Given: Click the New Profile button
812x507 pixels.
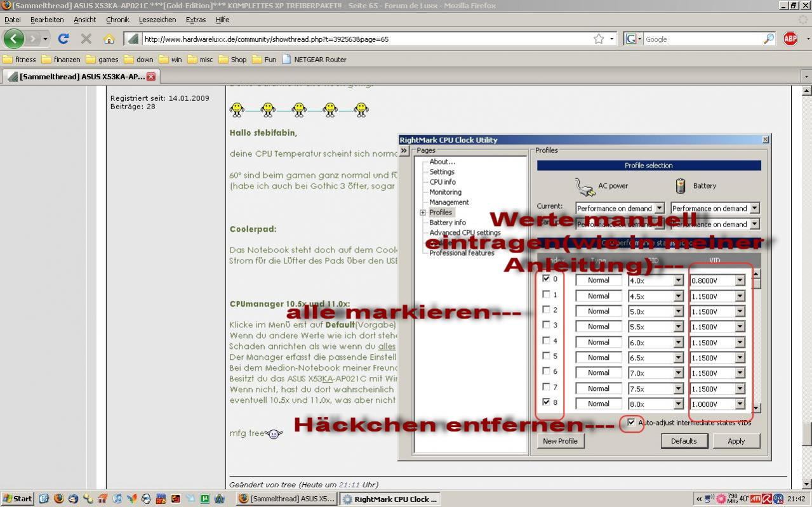Looking at the screenshot, I should [x=560, y=441].
